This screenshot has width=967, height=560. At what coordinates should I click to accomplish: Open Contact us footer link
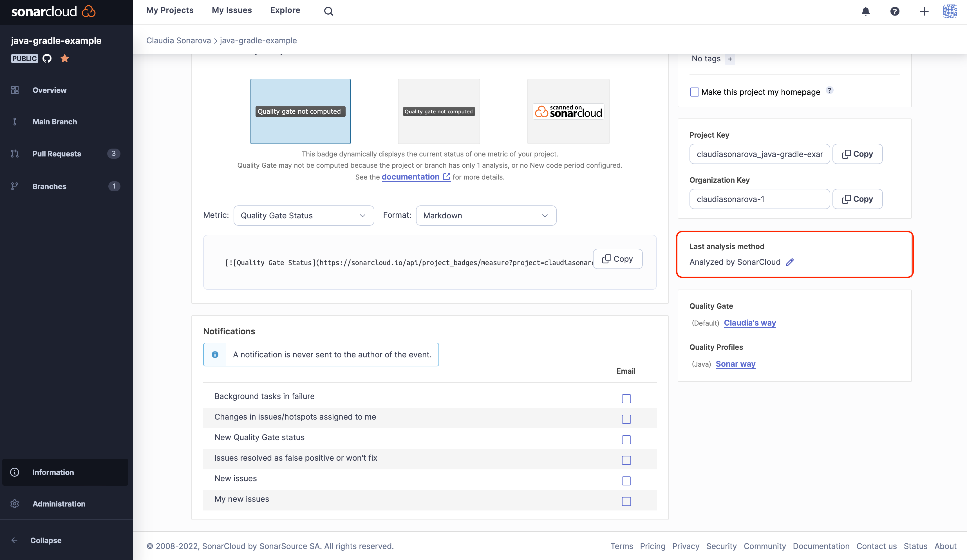[x=876, y=546]
